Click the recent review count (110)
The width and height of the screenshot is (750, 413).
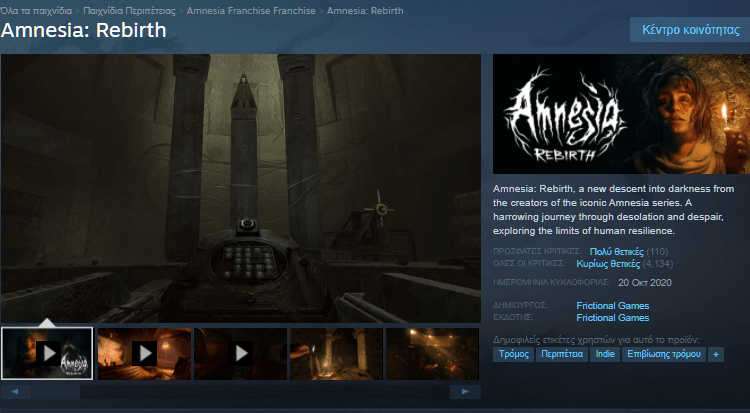click(657, 252)
